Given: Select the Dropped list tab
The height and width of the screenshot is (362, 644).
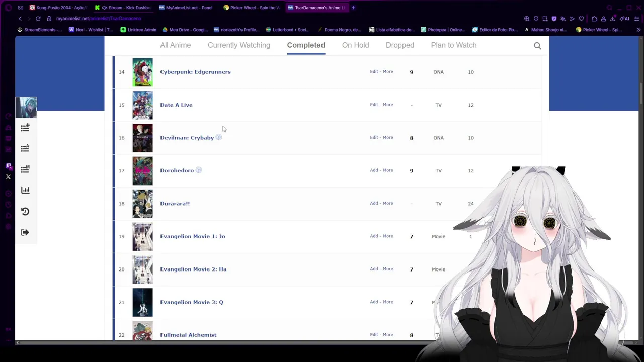Looking at the screenshot, I should tap(400, 45).
